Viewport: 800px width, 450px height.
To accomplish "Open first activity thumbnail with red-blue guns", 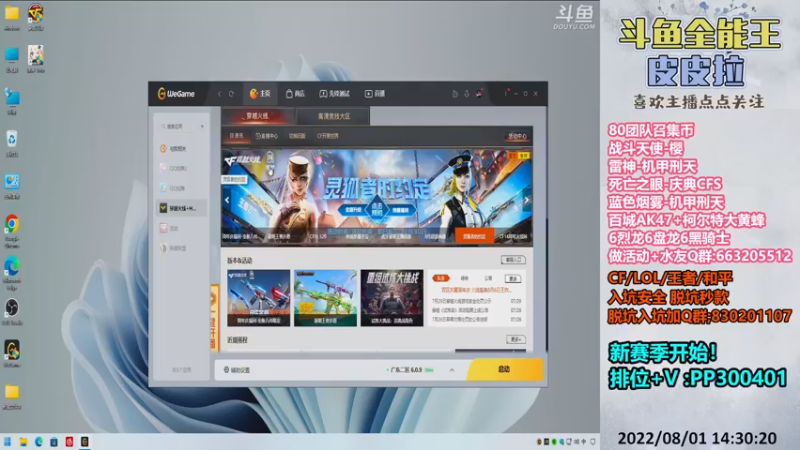I will coord(259,298).
